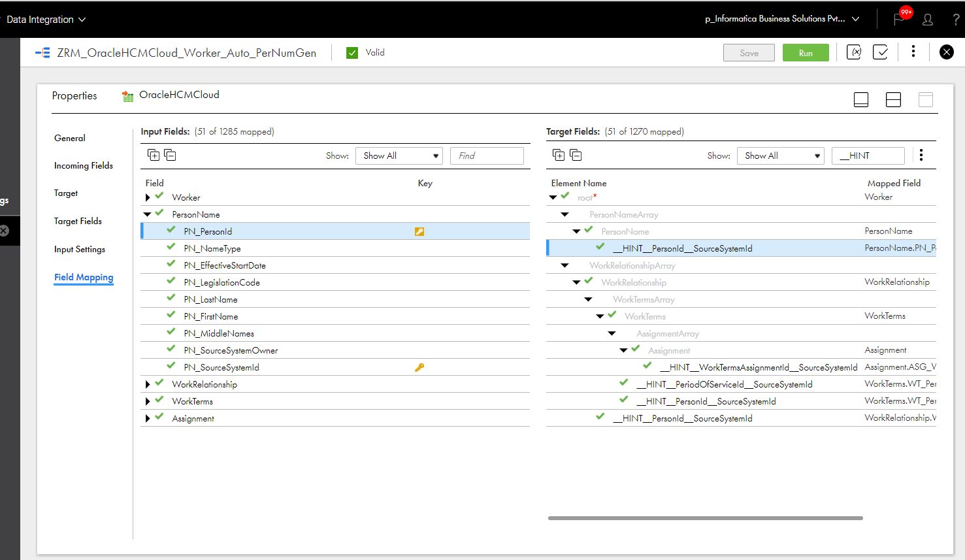This screenshot has width=965, height=560.
Task: Run the mapping
Action: tap(806, 53)
